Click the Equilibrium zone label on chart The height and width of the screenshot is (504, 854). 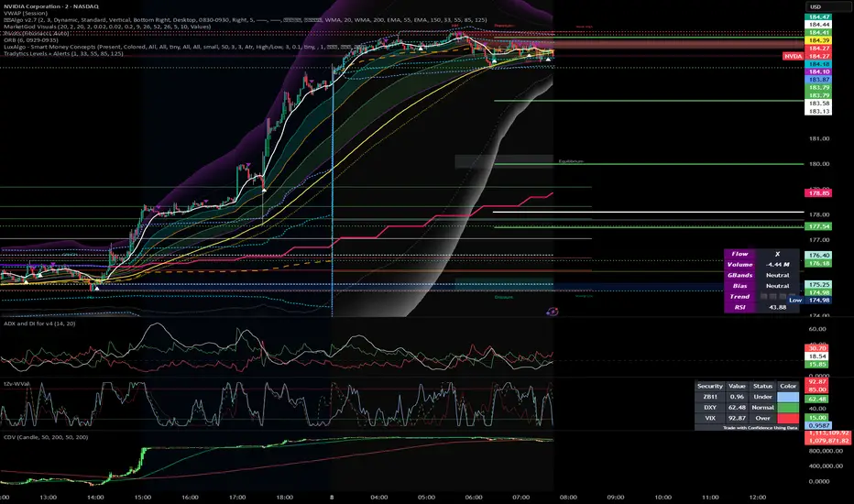[x=571, y=162]
